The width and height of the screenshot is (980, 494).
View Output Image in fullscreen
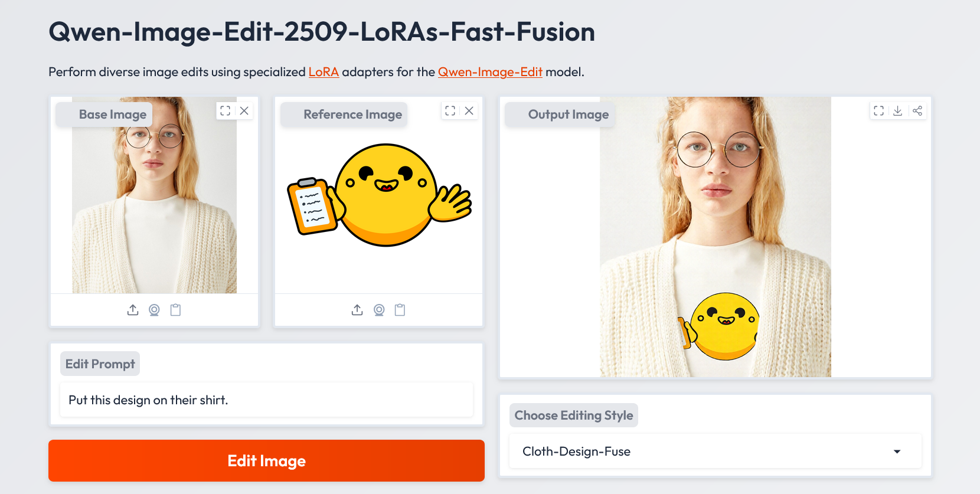pos(878,111)
